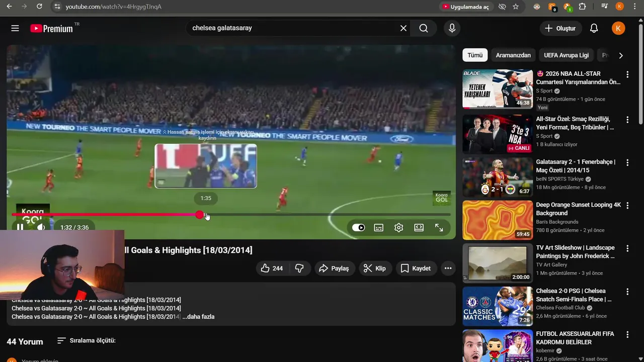Pause the video
Screen dimensions: 644x362
(x=20, y=227)
